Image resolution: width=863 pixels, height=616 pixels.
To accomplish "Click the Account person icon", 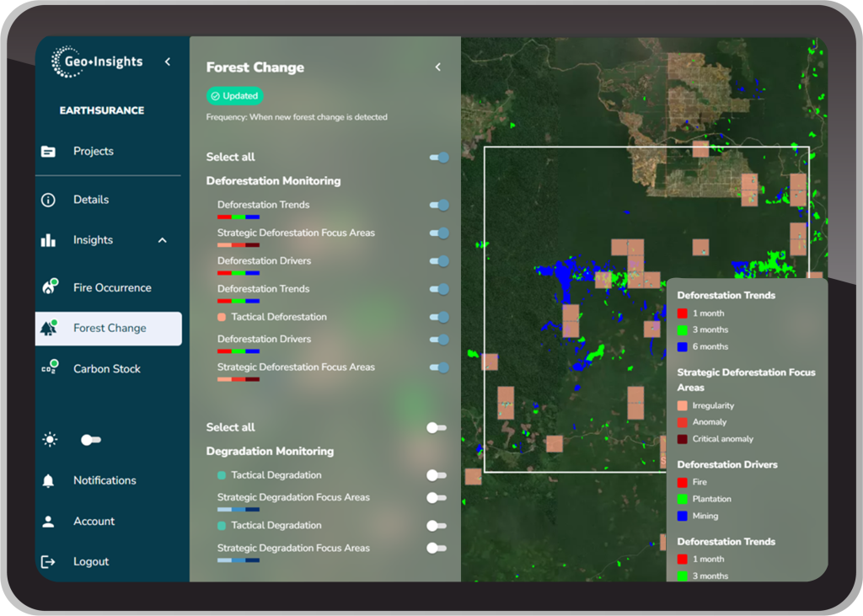I will [x=48, y=522].
